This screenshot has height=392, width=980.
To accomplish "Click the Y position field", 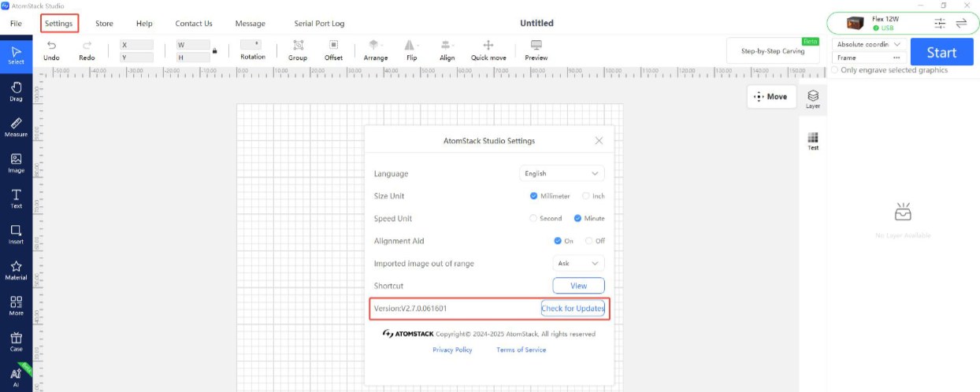I will coord(136,57).
